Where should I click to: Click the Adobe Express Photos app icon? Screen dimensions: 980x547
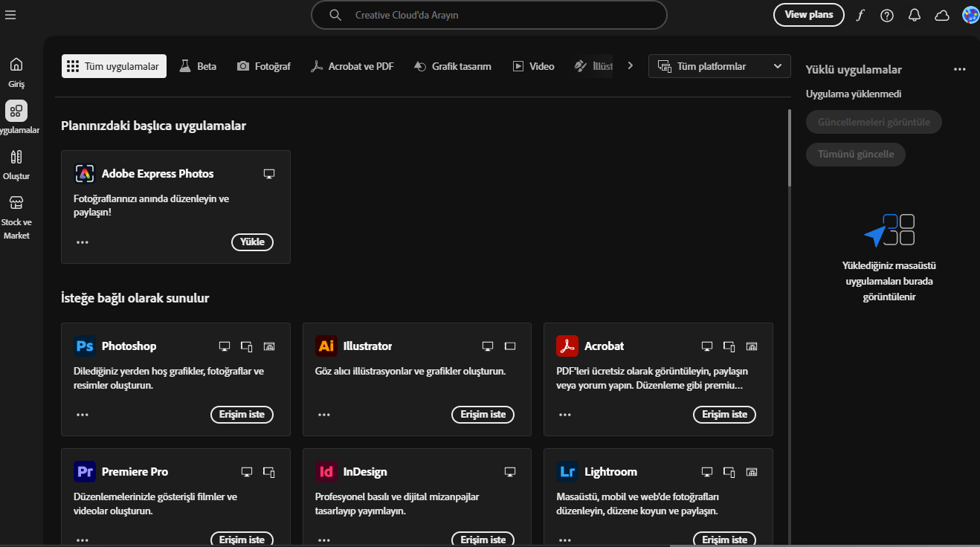click(x=85, y=174)
